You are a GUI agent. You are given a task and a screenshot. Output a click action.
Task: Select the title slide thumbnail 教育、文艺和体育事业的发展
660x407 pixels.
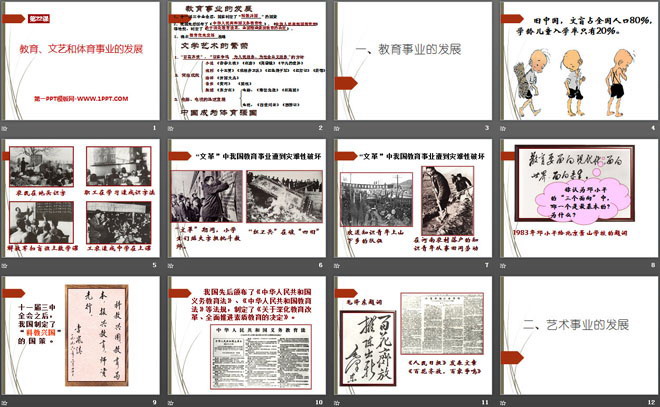tap(81, 61)
